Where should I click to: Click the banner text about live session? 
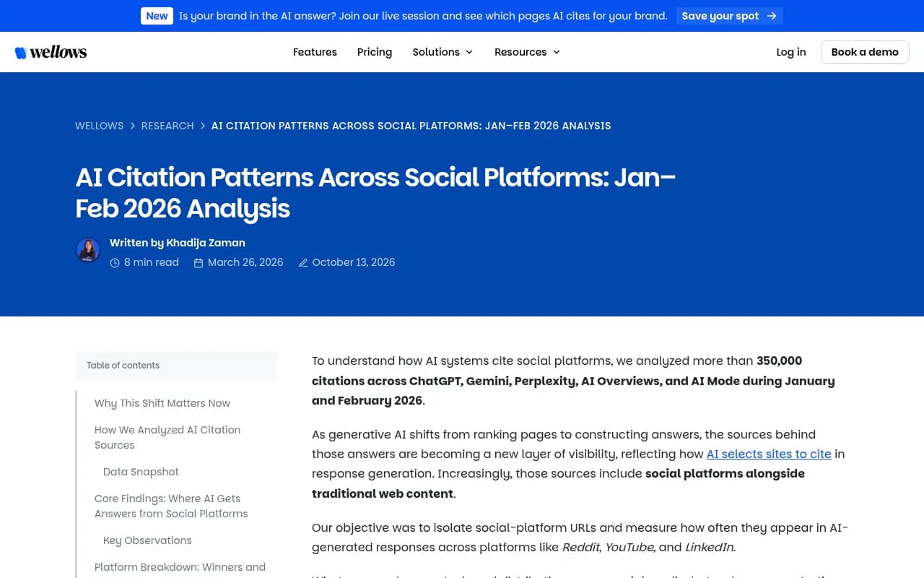click(423, 16)
